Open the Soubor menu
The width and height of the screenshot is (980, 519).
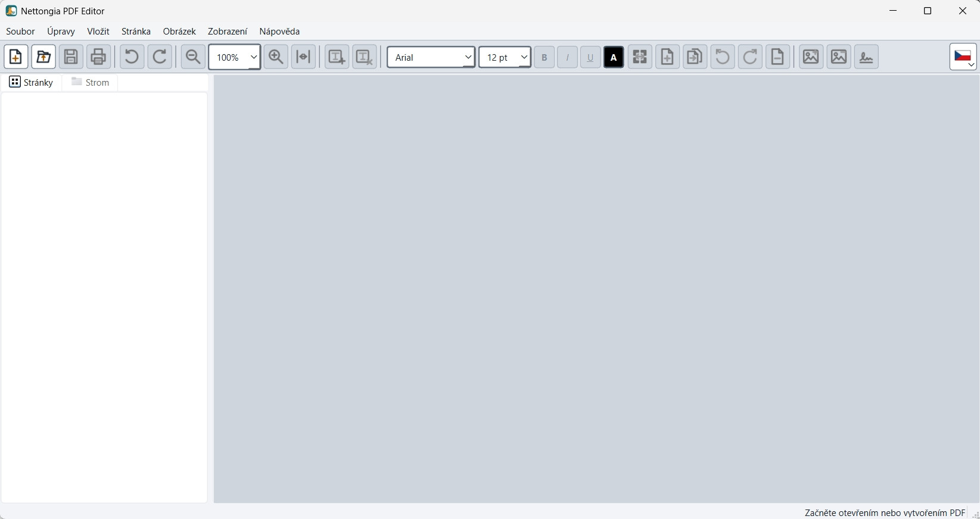pyautogui.click(x=21, y=32)
